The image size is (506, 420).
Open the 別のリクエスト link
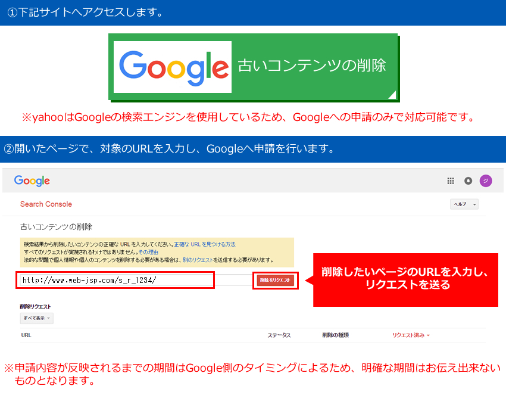tap(198, 260)
